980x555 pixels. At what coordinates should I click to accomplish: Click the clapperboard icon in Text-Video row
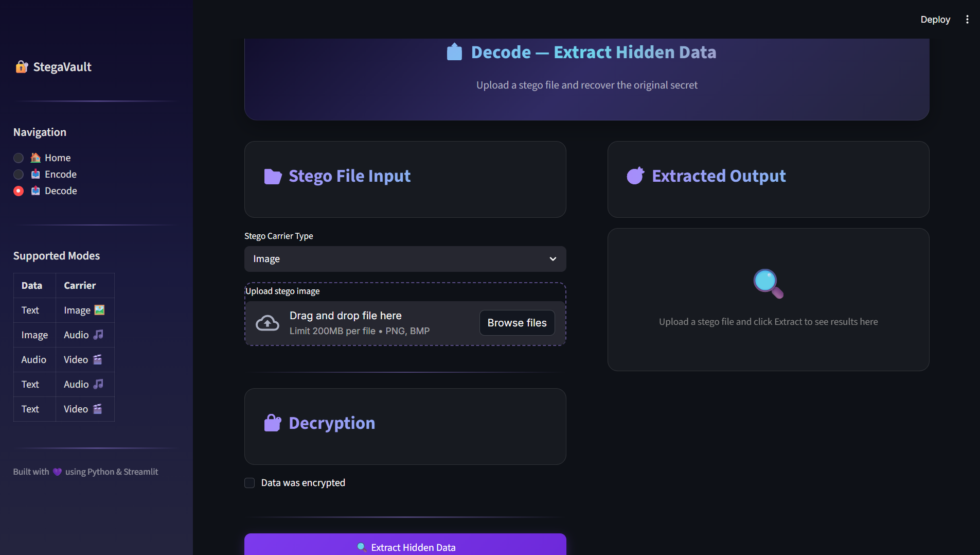pos(97,409)
